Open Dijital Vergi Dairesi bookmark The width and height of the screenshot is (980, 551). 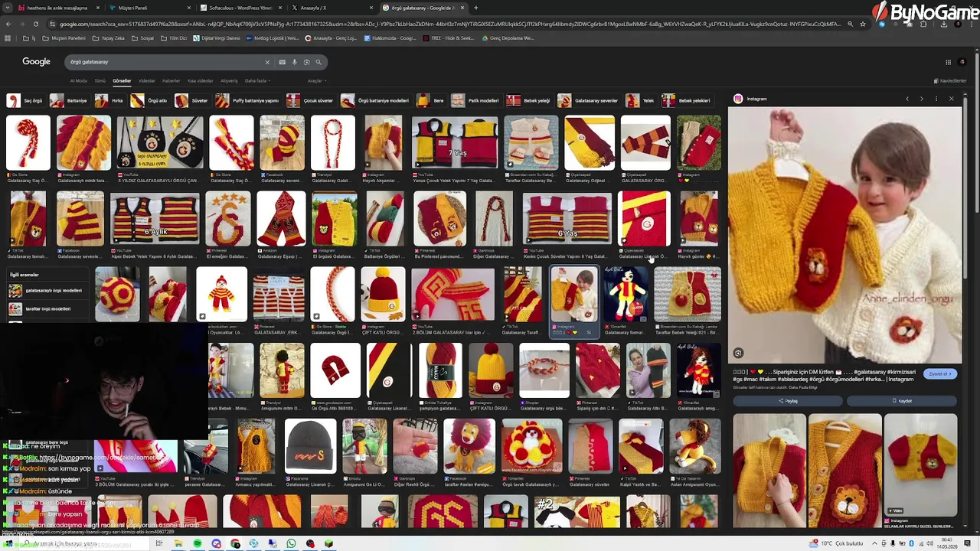pos(218,37)
